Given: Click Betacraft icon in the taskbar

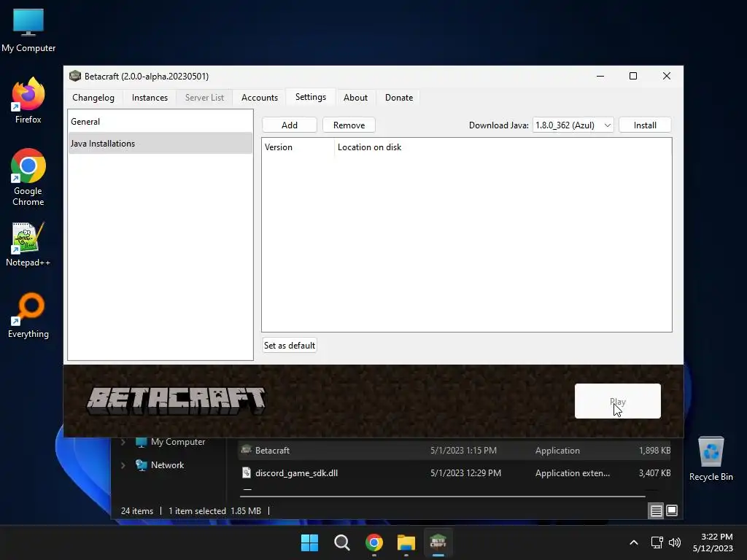Looking at the screenshot, I should pyautogui.click(x=438, y=542).
